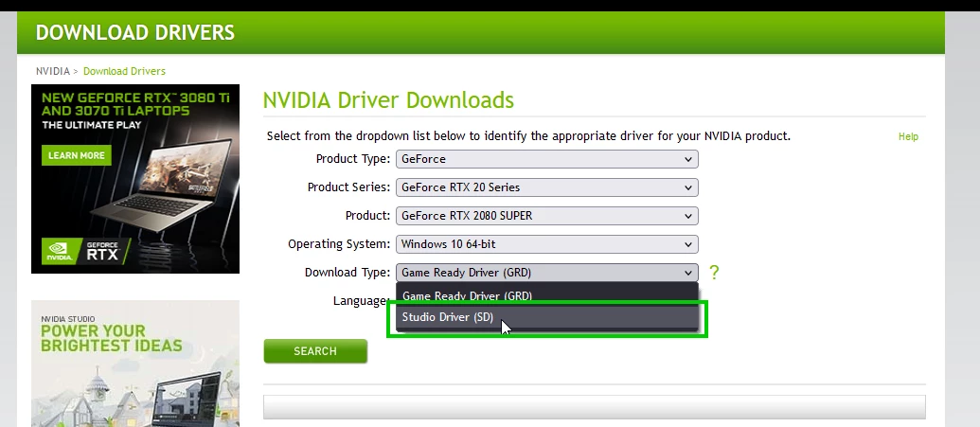Click the Download Drivers breadcrumb link

click(x=124, y=71)
